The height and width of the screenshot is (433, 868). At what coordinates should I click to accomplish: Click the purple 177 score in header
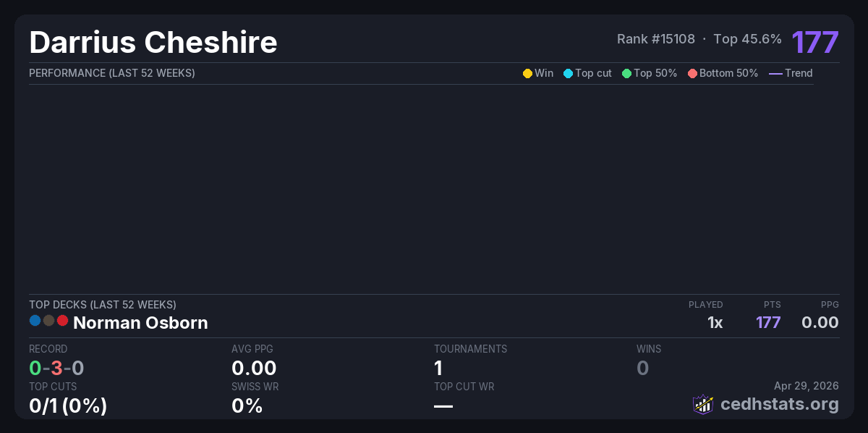point(814,42)
